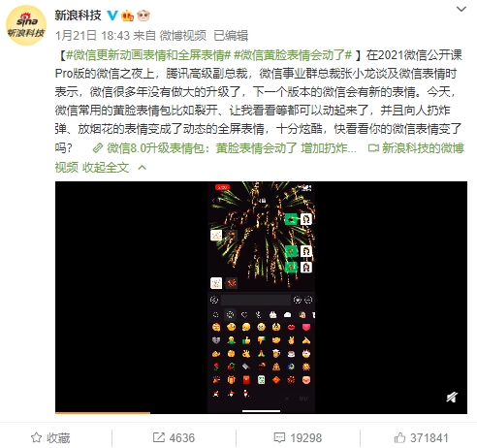
Task: Click the crown membership badge icon
Action: [127, 16]
